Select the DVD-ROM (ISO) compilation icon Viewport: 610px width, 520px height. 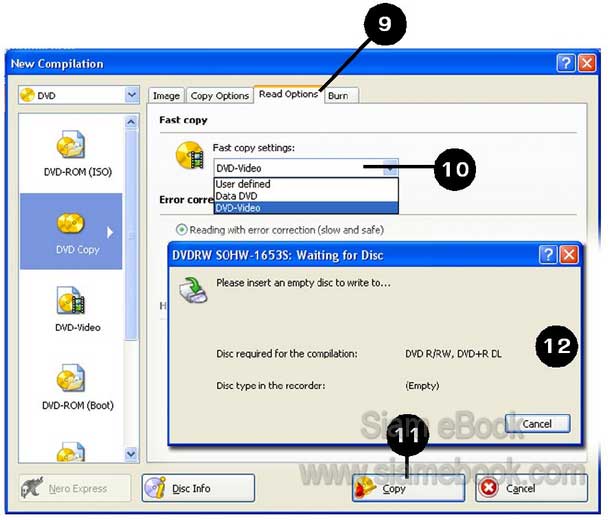(71, 145)
